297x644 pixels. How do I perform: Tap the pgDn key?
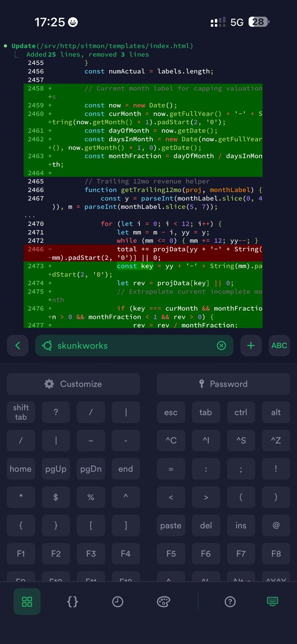coord(91,469)
